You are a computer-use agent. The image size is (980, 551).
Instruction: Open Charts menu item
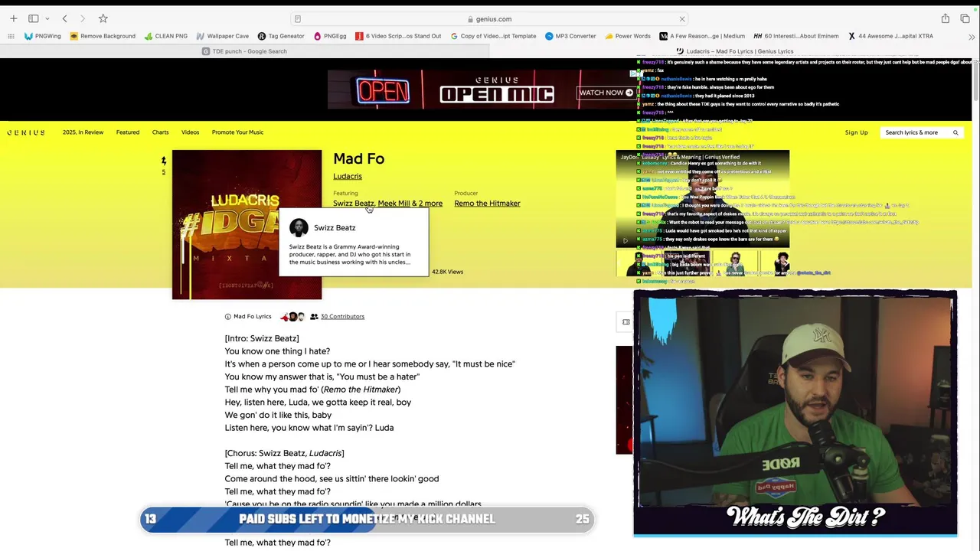click(x=160, y=132)
